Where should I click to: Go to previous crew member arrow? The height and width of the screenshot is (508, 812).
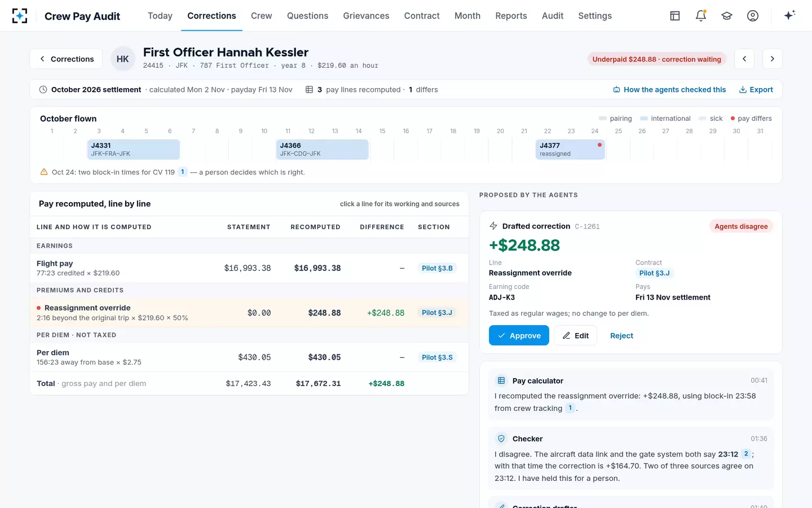[x=744, y=59]
